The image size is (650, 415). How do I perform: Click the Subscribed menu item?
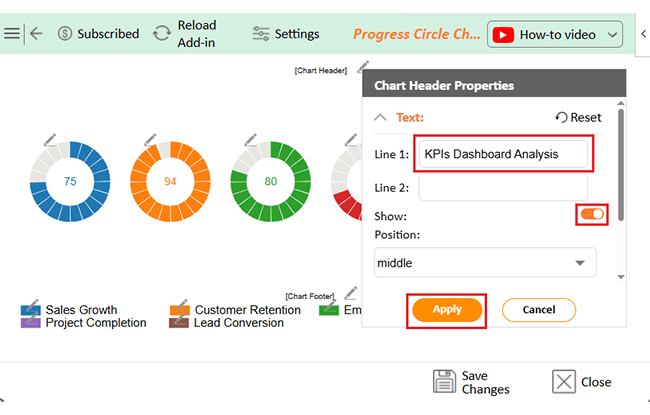[x=98, y=34]
